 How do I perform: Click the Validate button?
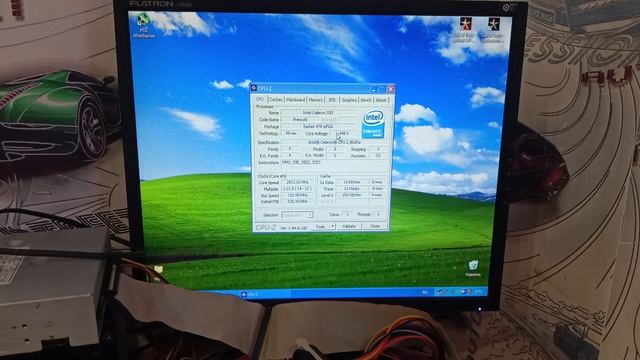tap(349, 226)
